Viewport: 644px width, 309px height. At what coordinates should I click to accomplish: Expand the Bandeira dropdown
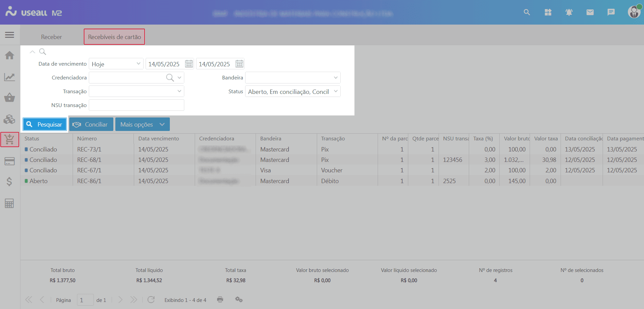pyautogui.click(x=335, y=78)
